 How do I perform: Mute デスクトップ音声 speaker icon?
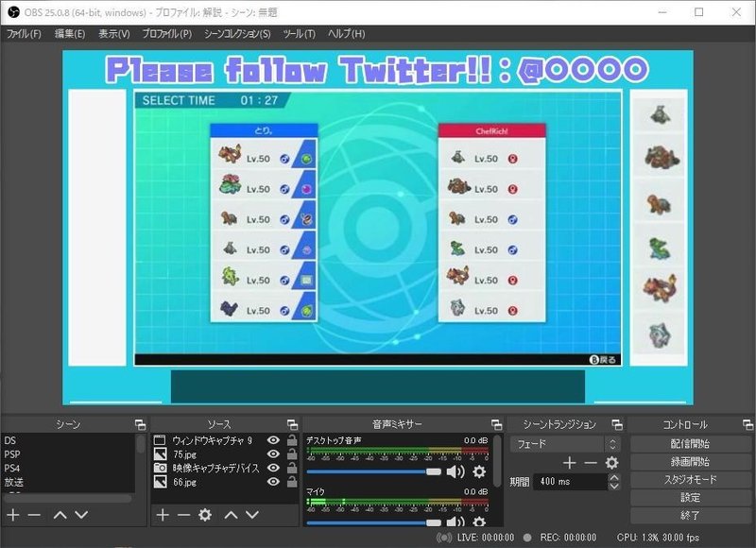[x=455, y=471]
